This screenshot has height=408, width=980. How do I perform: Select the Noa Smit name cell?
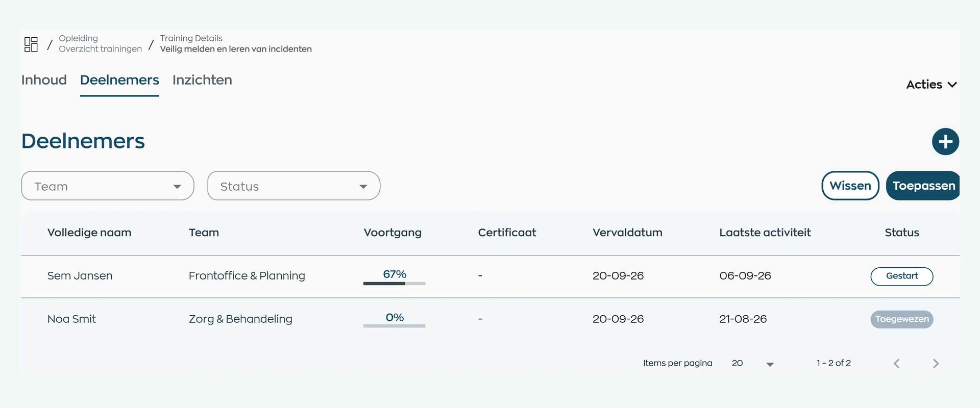pos(71,319)
